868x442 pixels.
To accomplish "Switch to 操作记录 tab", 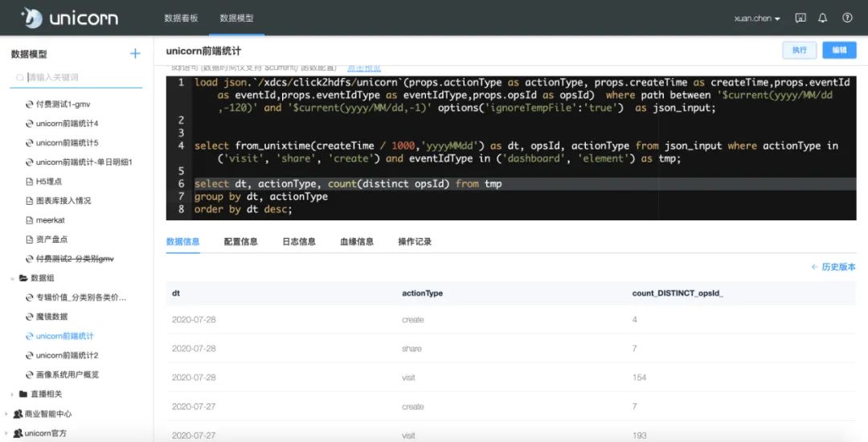I will coord(415,242).
